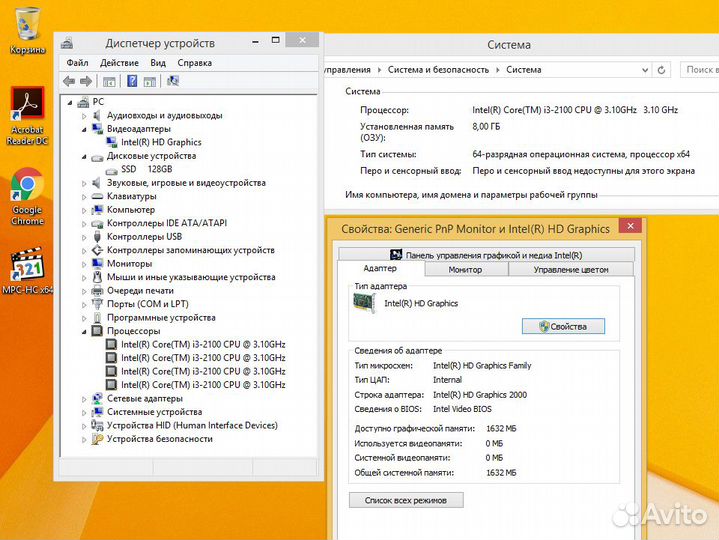
Task: Expand the Клавиатуры device category
Action: click(84, 197)
